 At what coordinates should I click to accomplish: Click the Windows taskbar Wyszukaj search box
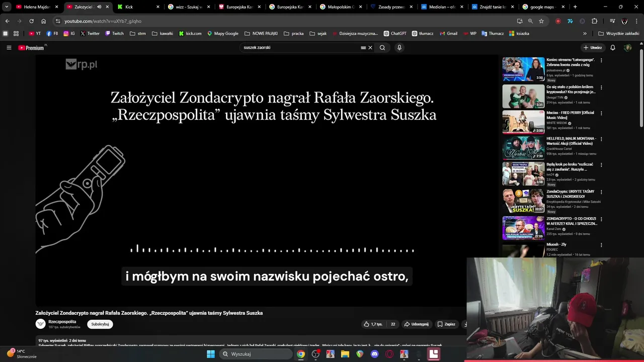coord(257,354)
